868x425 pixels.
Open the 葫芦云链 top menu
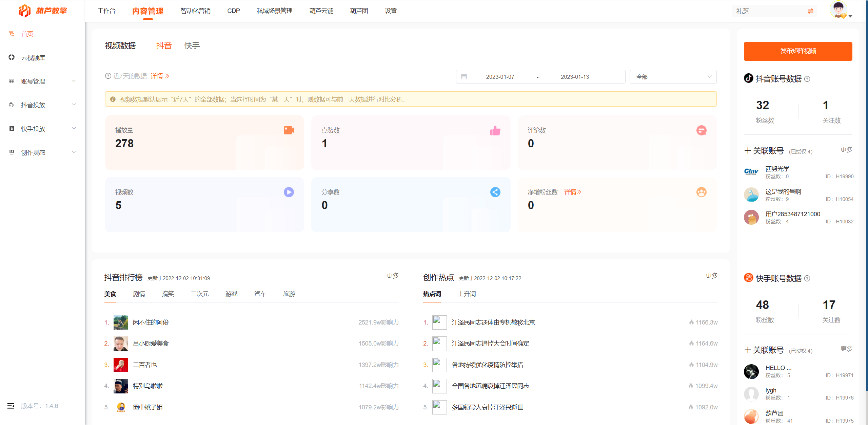pos(321,11)
